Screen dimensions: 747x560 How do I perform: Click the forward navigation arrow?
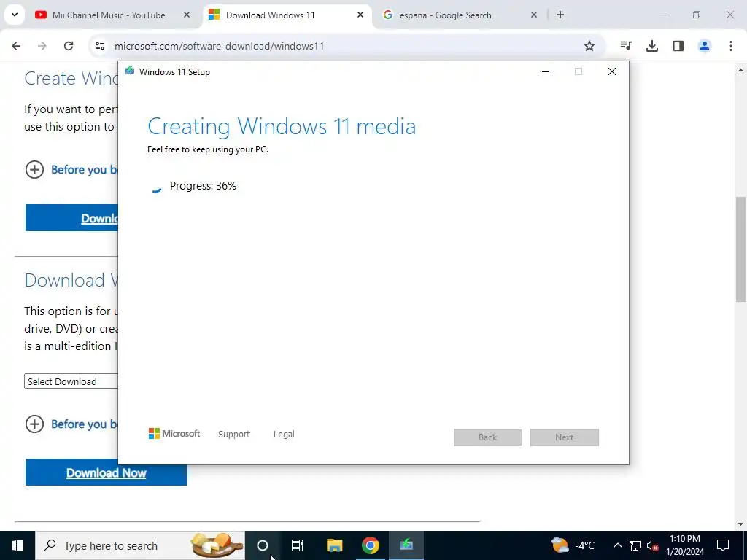coord(42,46)
